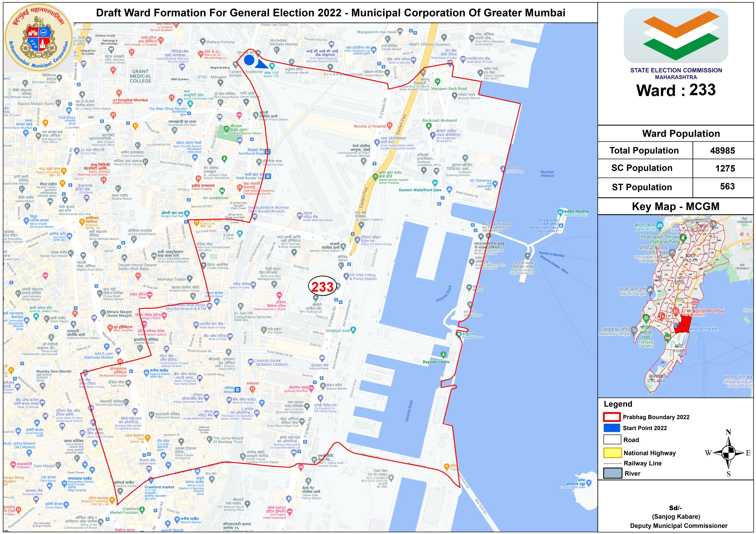756x534 pixels.
Task: Click the Brihanmumbai Municipal Corporation emblem logo
Action: point(39,37)
